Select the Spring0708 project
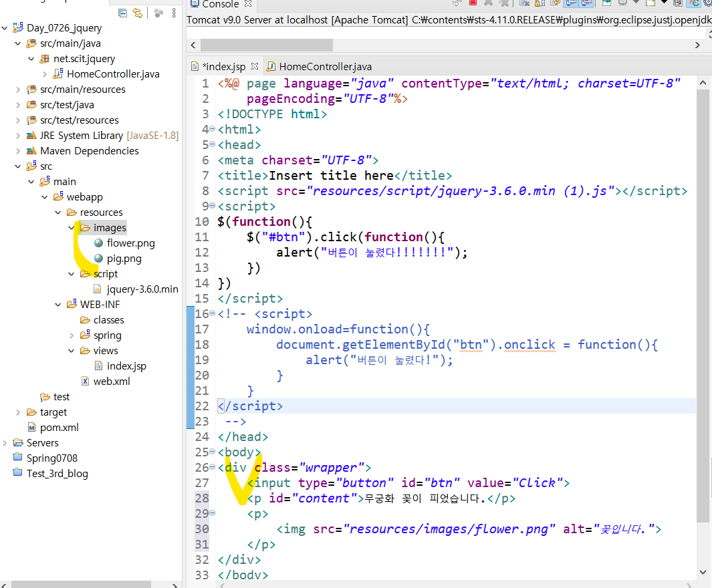The width and height of the screenshot is (712, 588). (x=51, y=458)
